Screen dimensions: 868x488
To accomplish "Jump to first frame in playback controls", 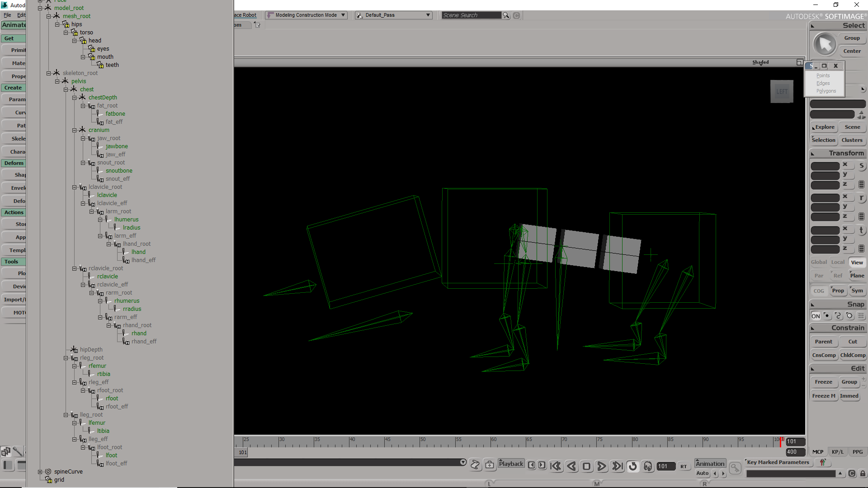I will pyautogui.click(x=556, y=466).
